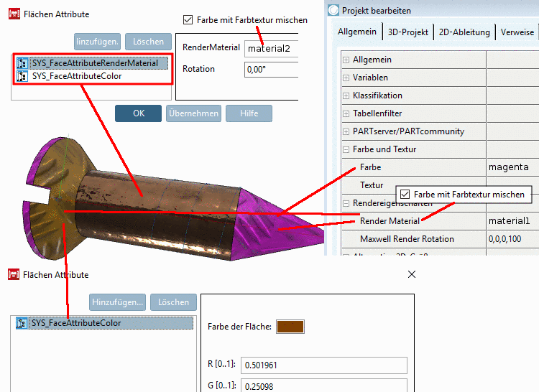The image size is (539, 392).
Task: Open the 3D-Projekt tab
Action: (x=408, y=32)
